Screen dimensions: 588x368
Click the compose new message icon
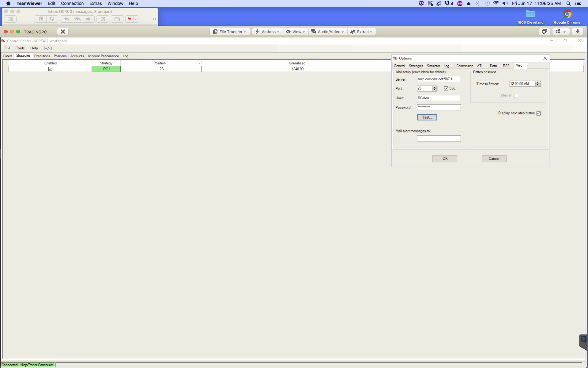pyautogui.click(x=103, y=19)
